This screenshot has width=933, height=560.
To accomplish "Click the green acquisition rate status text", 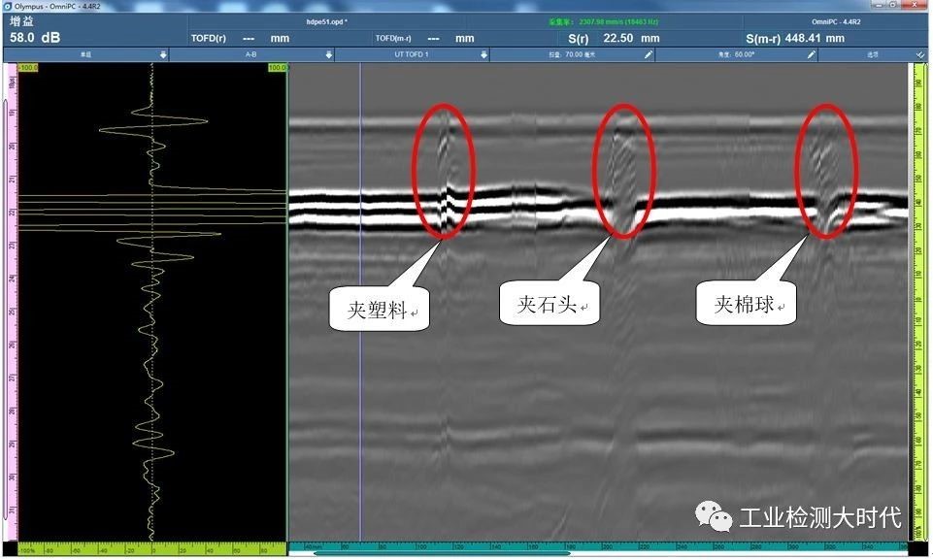I will point(603,22).
